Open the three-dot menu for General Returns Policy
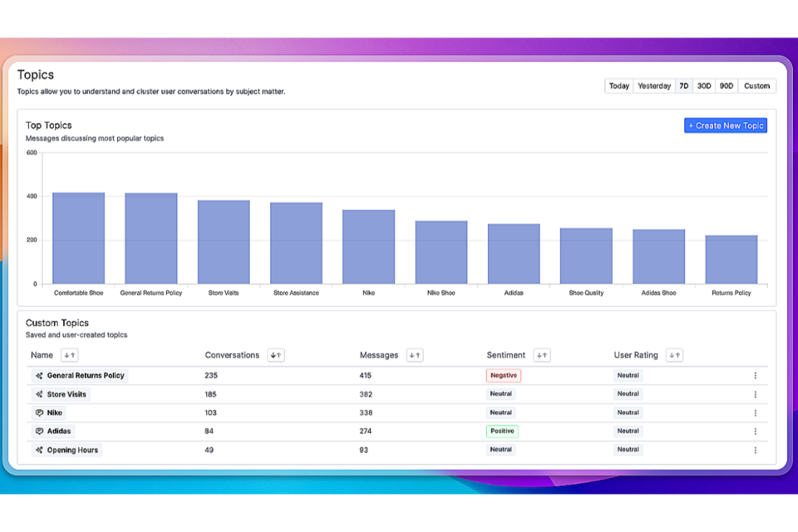This screenshot has width=798, height=532. 755,376
